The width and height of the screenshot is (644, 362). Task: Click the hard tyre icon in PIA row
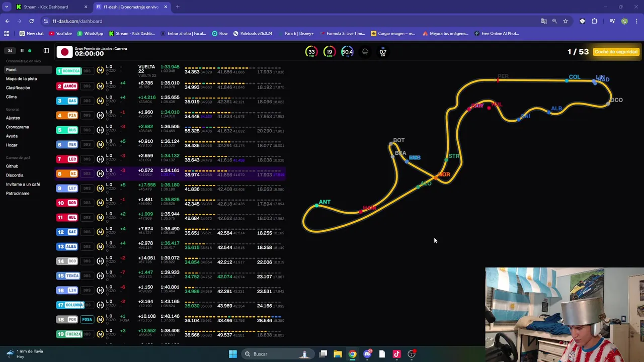coord(100,115)
